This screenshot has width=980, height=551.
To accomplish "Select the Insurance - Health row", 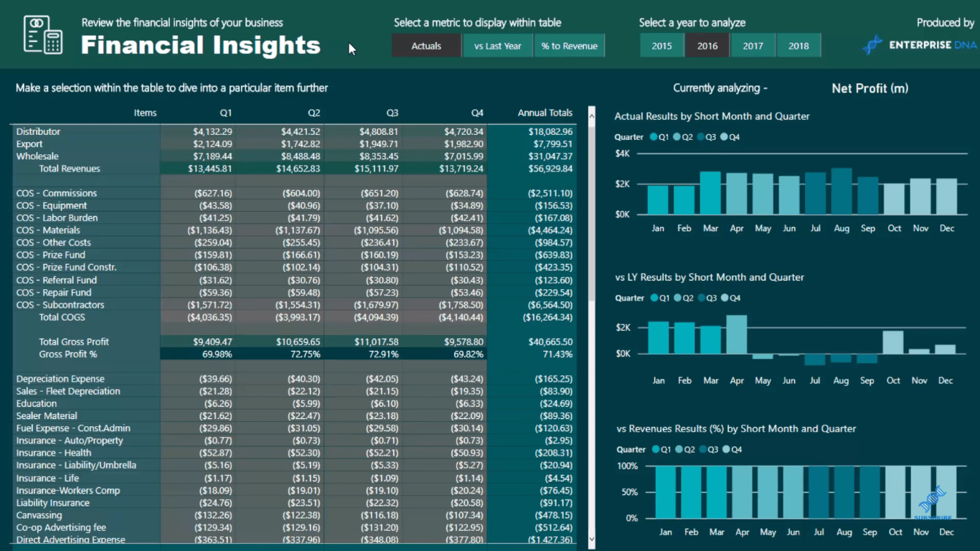I will point(294,453).
